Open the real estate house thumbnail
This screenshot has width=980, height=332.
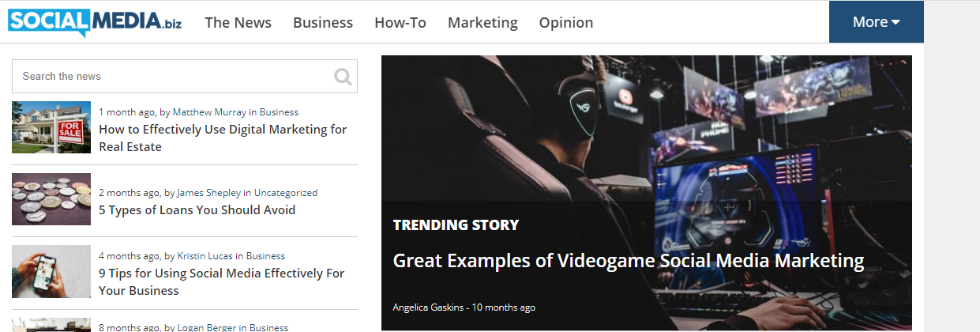pyautogui.click(x=51, y=126)
